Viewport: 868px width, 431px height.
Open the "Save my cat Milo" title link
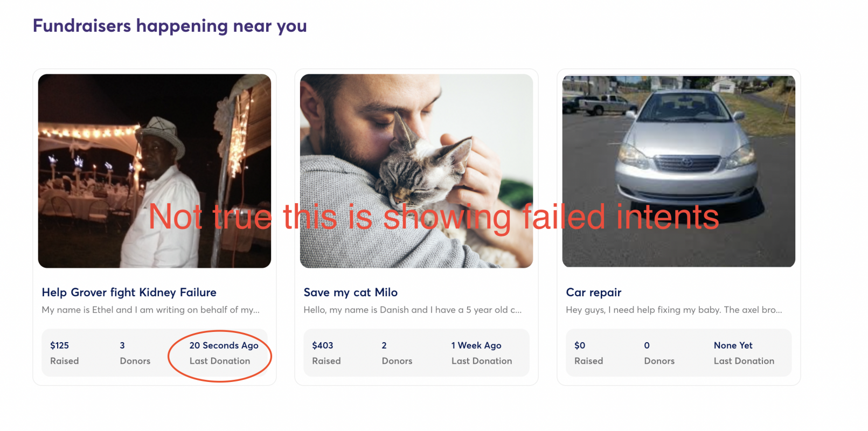[350, 293]
